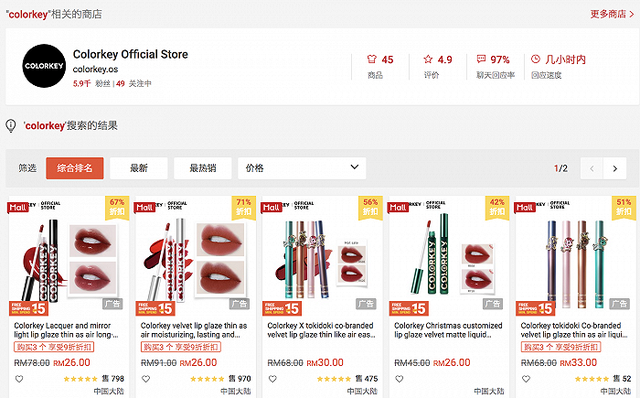Open Colorkey velvet lip glaze thin title
The height and width of the screenshot is (398, 640).
194,330
